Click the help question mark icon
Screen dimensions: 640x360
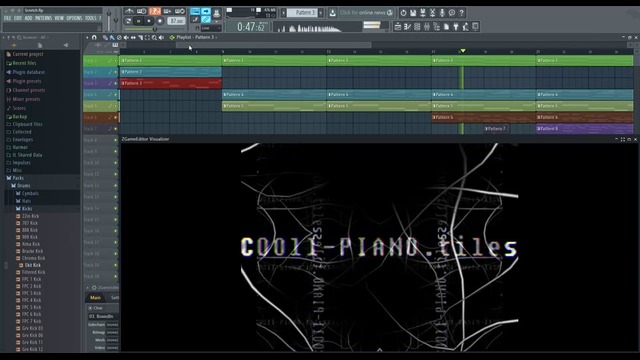tap(462, 13)
